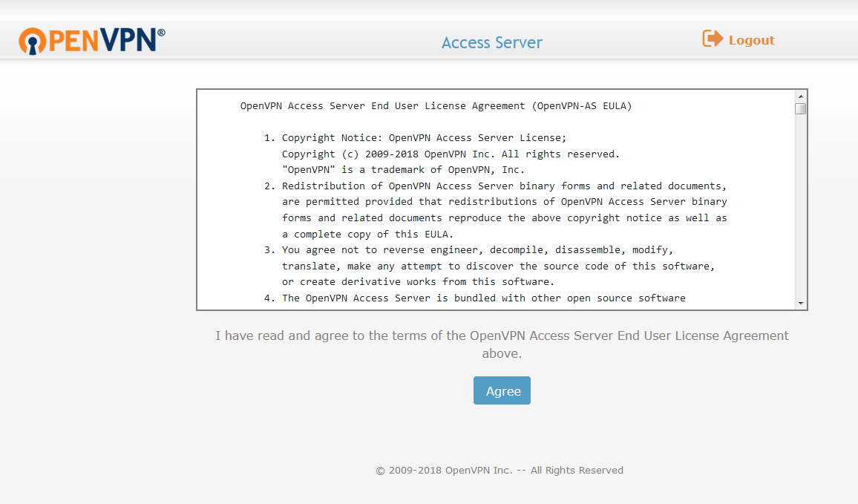Click the blue VPN lettering in logo
This screenshot has width=858, height=504.
tap(129, 41)
